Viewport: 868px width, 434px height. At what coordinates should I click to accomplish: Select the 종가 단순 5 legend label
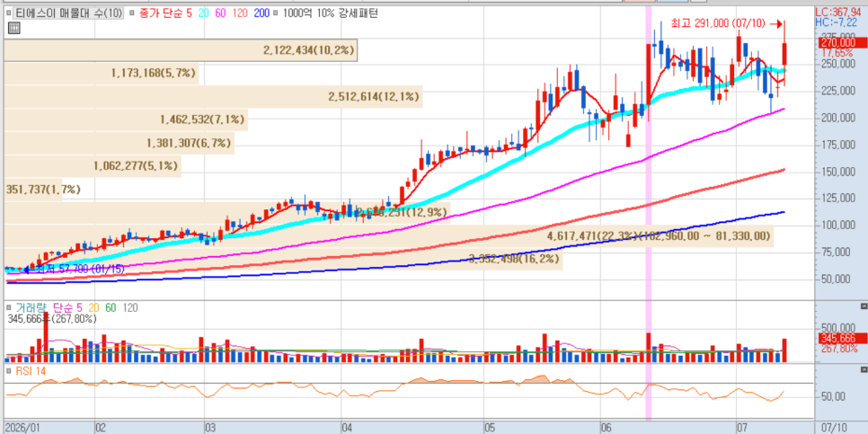pos(165,13)
